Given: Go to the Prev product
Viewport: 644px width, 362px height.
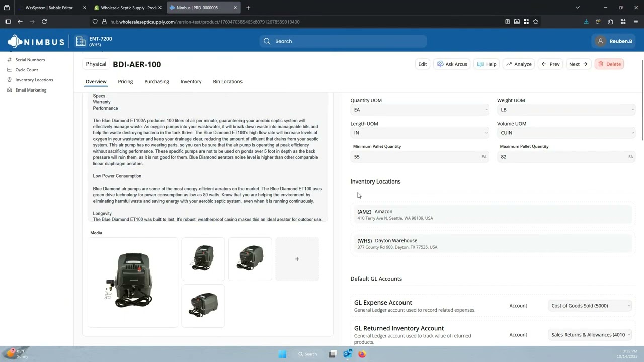Looking at the screenshot, I should 550,64.
